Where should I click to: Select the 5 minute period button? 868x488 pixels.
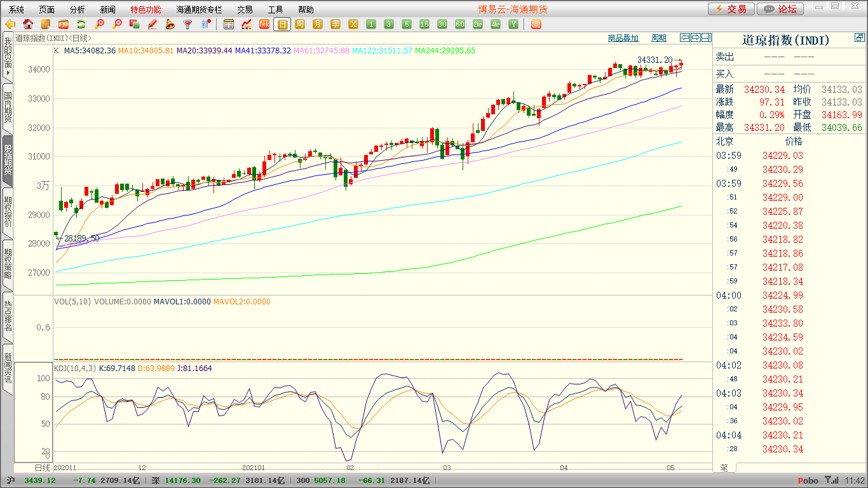407,24
